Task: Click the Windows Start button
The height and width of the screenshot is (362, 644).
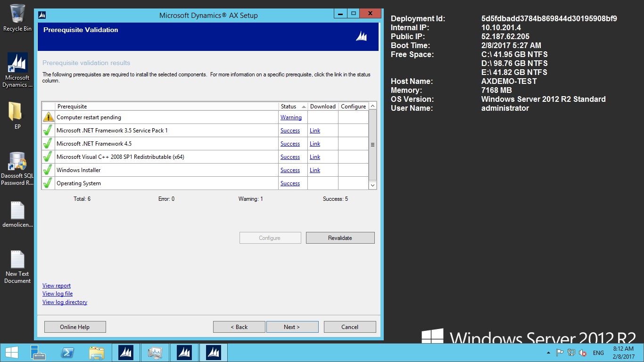Action: point(11,353)
